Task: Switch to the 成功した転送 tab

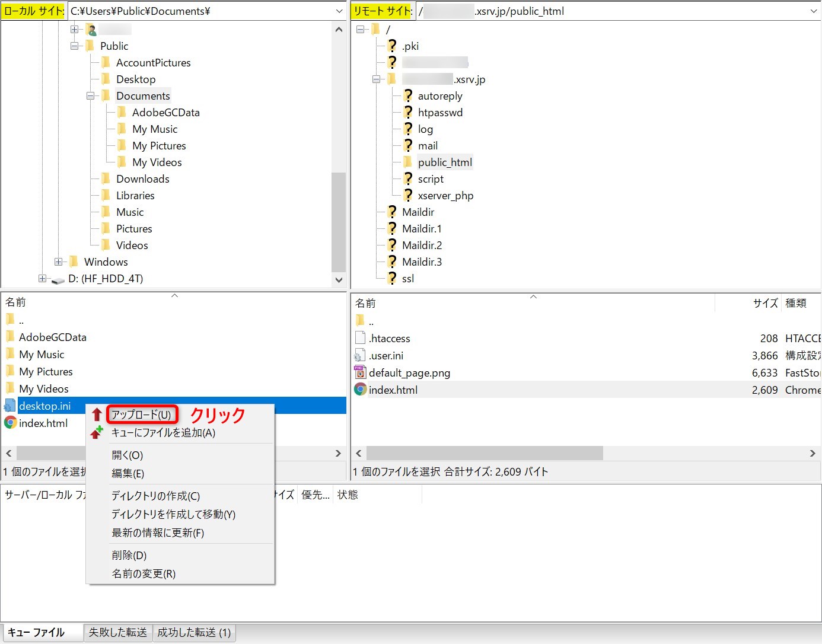Action: click(194, 632)
